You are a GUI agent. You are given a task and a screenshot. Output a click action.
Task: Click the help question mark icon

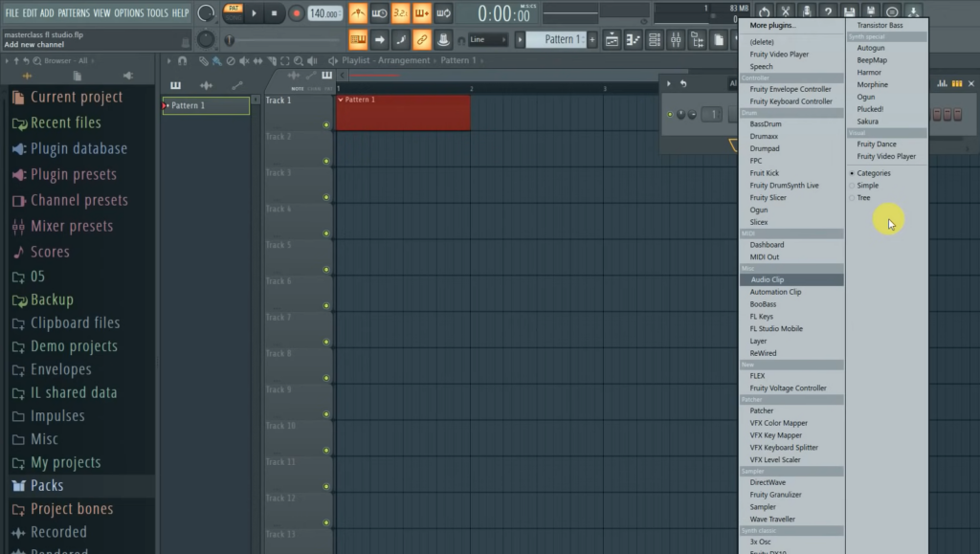829,11
